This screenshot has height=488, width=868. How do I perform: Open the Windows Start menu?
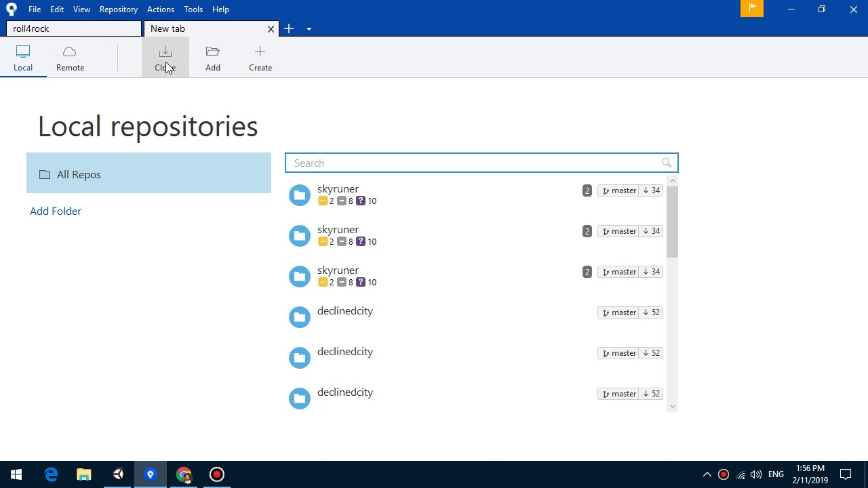(x=16, y=474)
